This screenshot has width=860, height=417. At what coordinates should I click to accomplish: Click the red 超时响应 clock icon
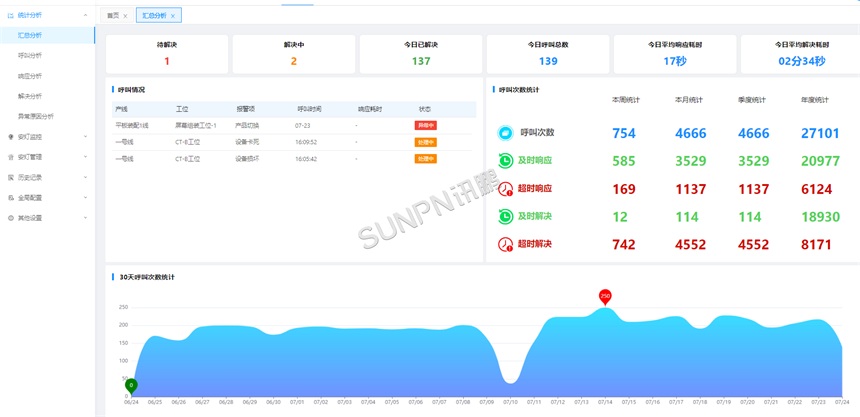(505, 188)
